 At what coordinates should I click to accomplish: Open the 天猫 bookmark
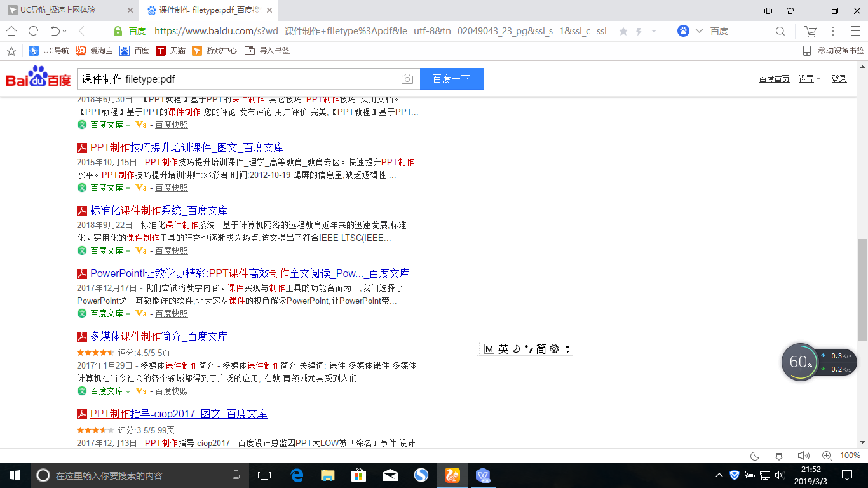pos(170,51)
